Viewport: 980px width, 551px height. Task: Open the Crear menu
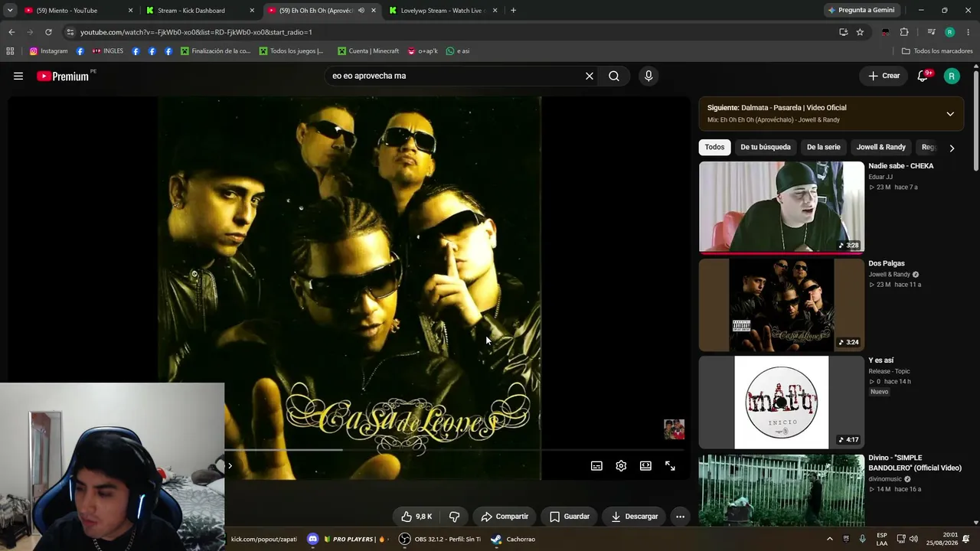click(x=884, y=76)
